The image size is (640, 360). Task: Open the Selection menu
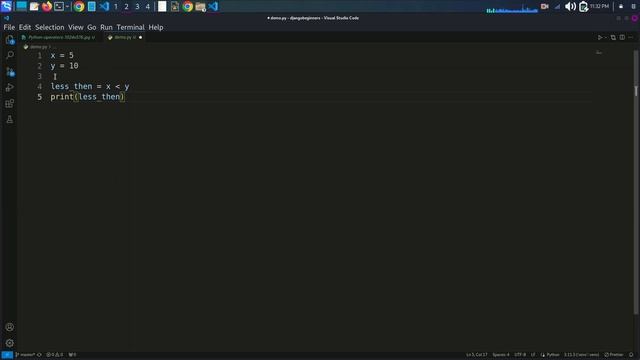pos(49,27)
